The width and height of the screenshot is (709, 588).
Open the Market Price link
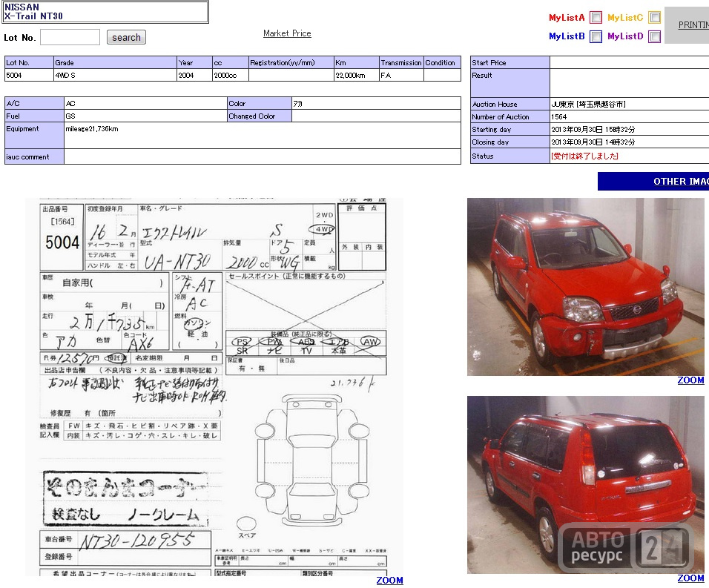287,33
